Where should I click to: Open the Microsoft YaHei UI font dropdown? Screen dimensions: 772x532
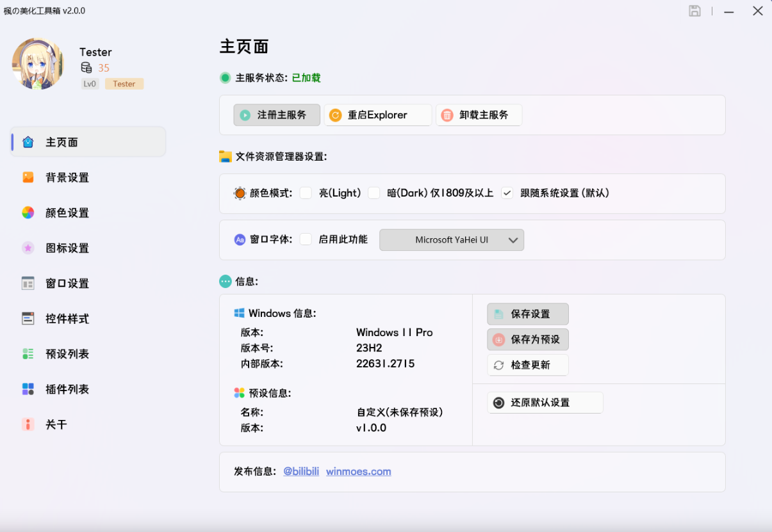point(452,240)
